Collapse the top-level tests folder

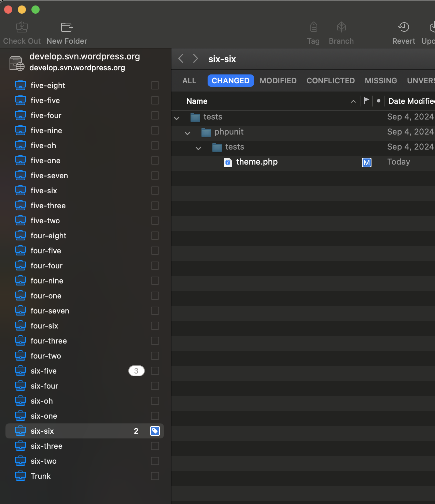tap(177, 118)
